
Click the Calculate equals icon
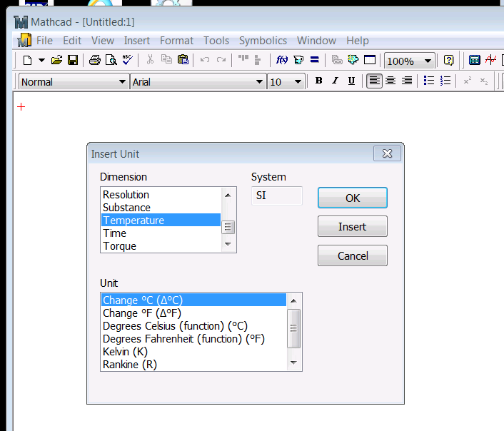pyautogui.click(x=315, y=60)
